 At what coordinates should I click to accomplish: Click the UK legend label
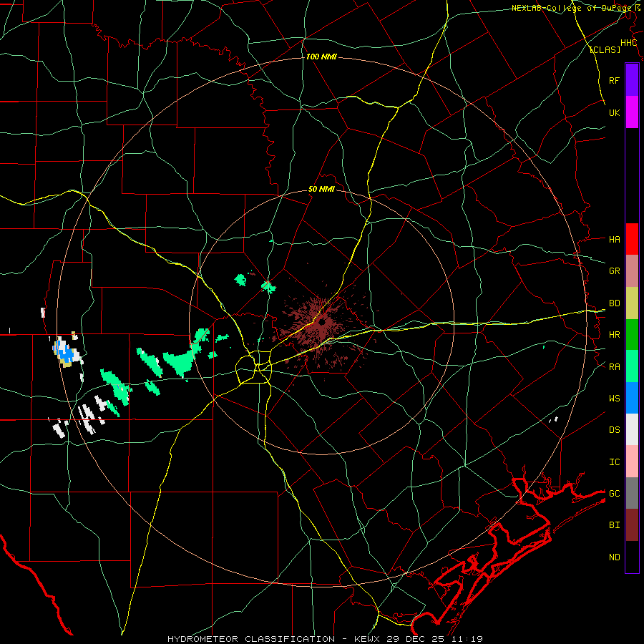(614, 112)
